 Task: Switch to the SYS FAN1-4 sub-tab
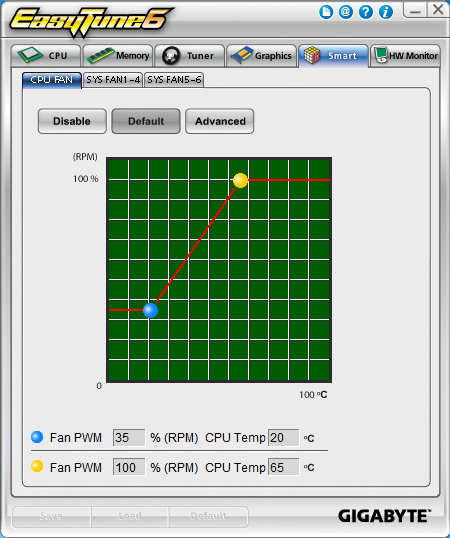click(113, 80)
